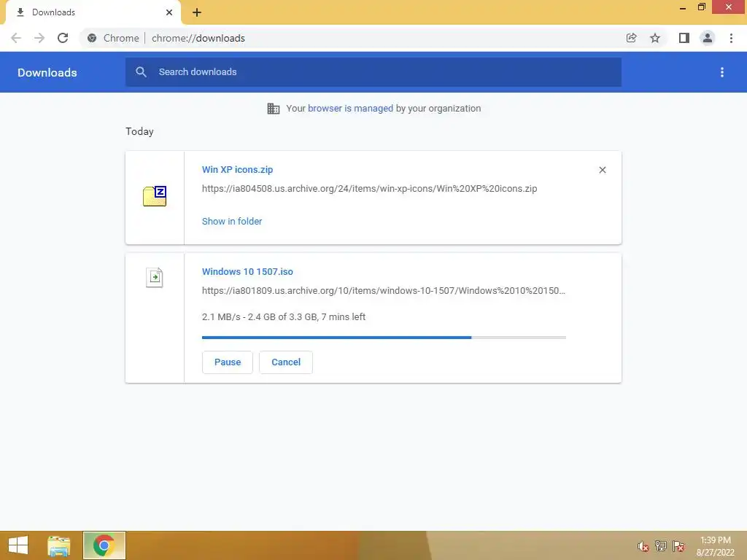
Task: Click the download speed status text
Action: point(284,316)
